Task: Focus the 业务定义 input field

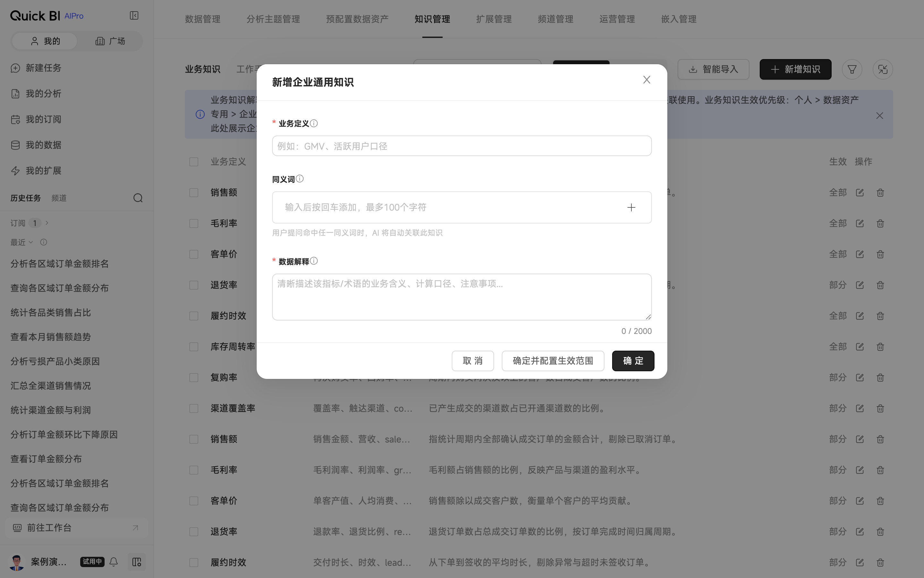Action: [462, 146]
